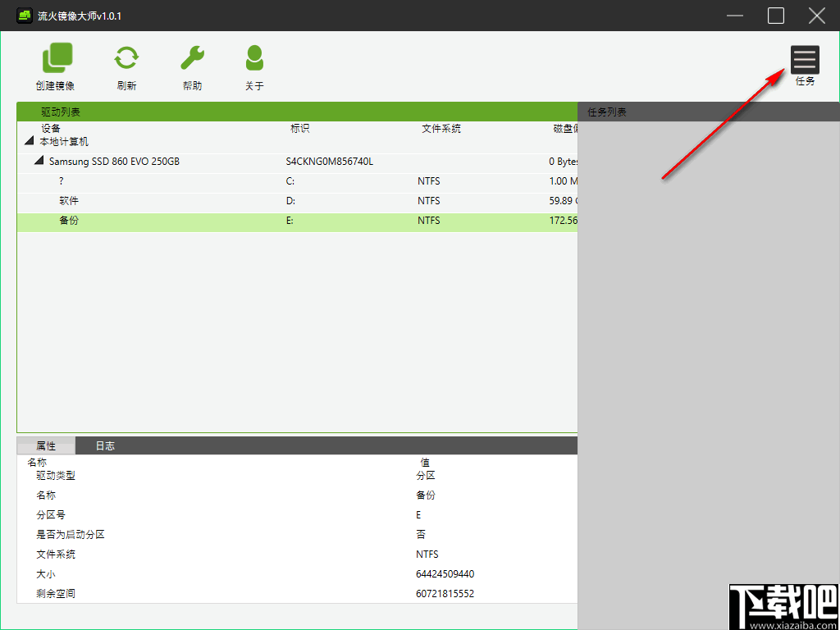Toggle the 任务 hamburger menu icon
This screenshot has height=630, width=840.
(805, 59)
